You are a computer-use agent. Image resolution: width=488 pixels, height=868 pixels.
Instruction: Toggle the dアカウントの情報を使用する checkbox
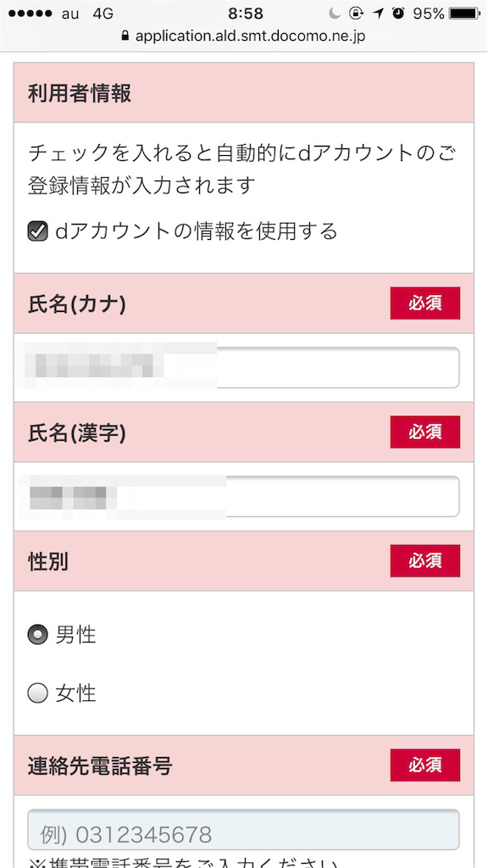pyautogui.click(x=37, y=231)
